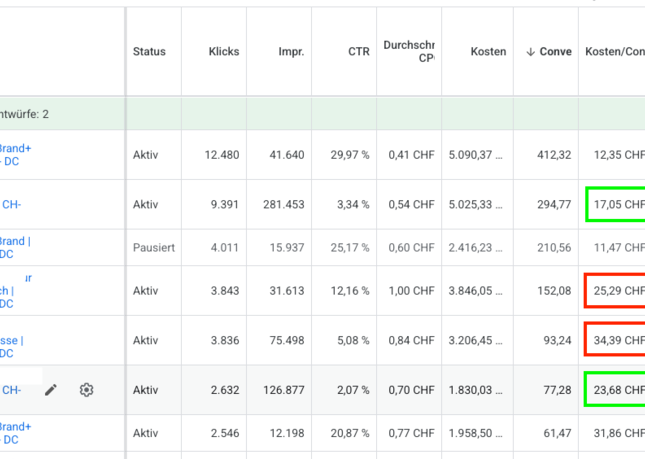The height and width of the screenshot is (459, 645).
Task: Sort the table by the Klicks column
Action: click(224, 52)
